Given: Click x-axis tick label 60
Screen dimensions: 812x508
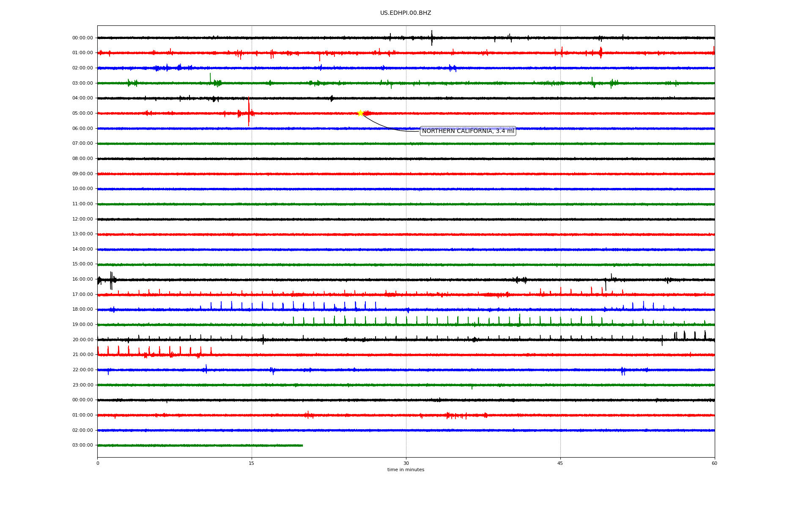Looking at the screenshot, I should 714,463.
